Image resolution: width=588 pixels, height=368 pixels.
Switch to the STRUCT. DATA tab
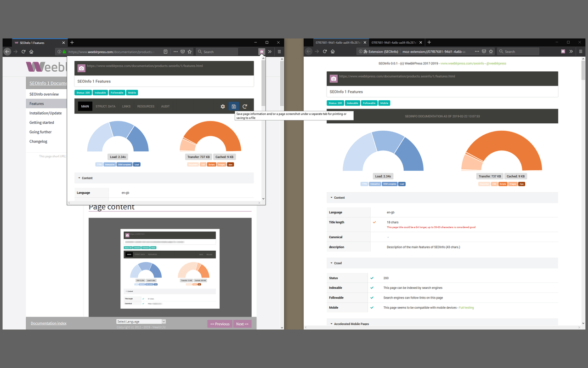(105, 106)
